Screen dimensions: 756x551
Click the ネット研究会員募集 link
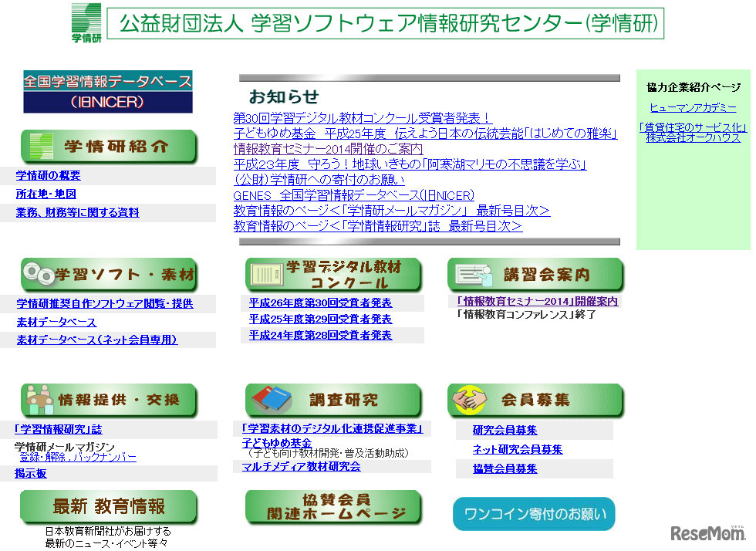pyautogui.click(x=515, y=448)
